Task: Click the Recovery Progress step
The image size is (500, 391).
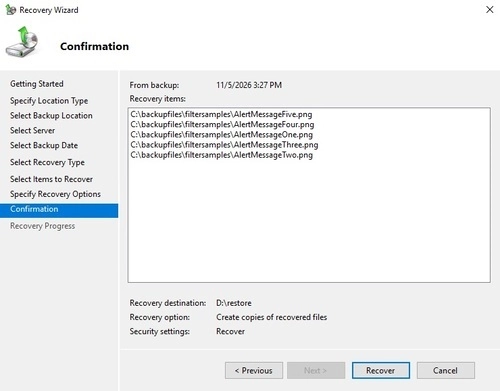Action: 42,226
